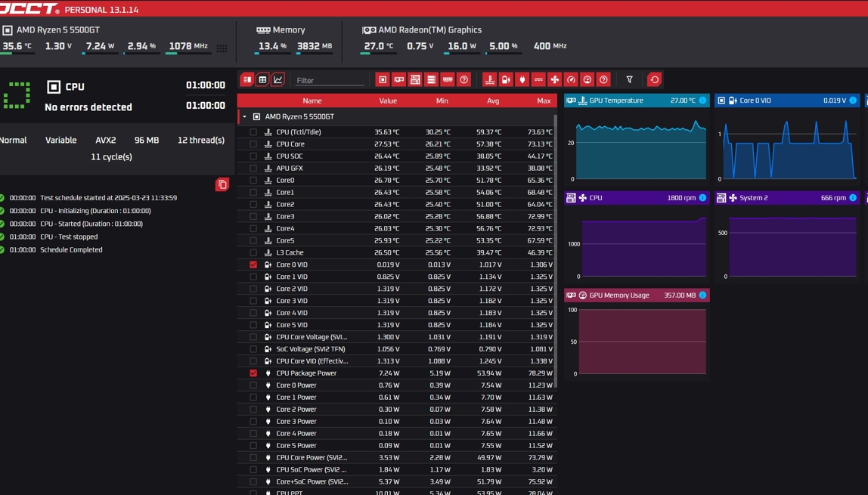Filter sensors by motherboard icon
The height and width of the screenshot is (495, 868).
[414, 79]
